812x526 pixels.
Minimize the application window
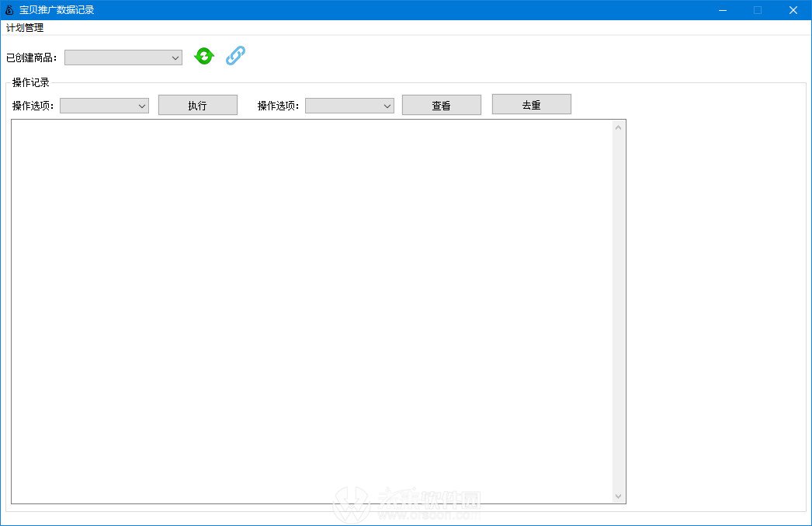[x=722, y=10]
